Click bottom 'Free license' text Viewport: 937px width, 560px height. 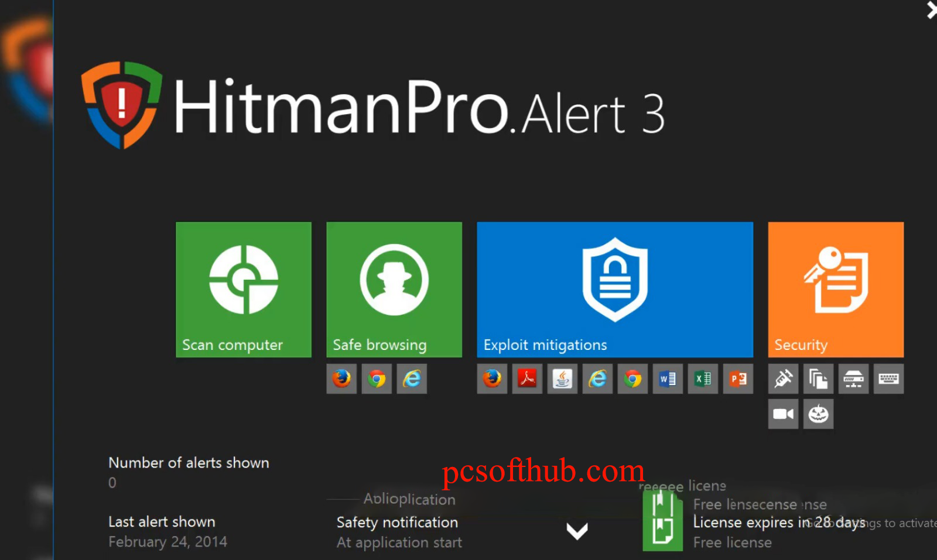click(733, 542)
